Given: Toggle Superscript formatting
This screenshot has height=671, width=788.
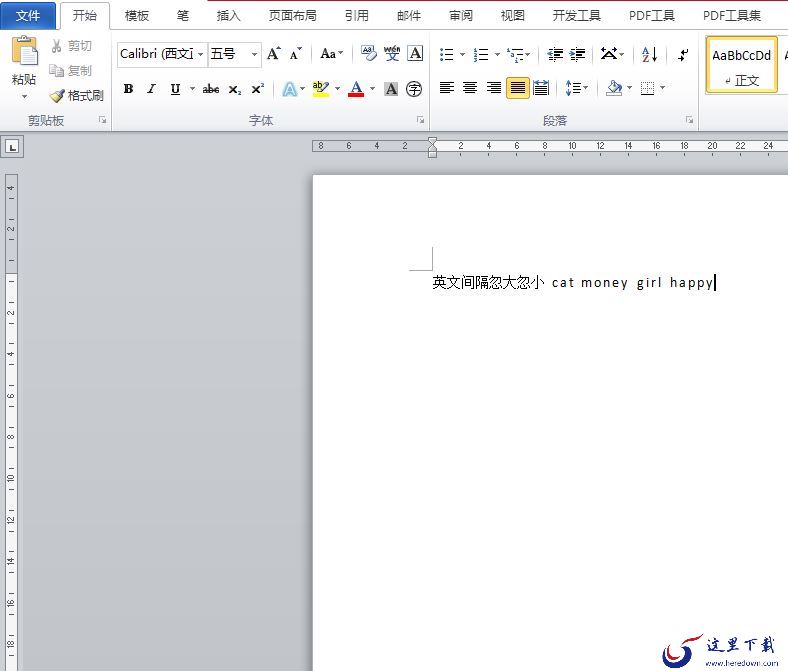Looking at the screenshot, I should click(x=257, y=89).
